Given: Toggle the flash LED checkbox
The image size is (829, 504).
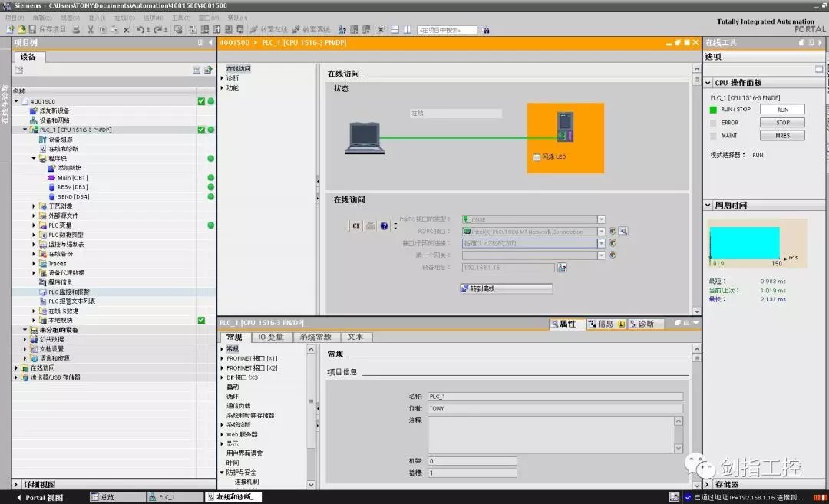Looking at the screenshot, I should click(x=537, y=157).
